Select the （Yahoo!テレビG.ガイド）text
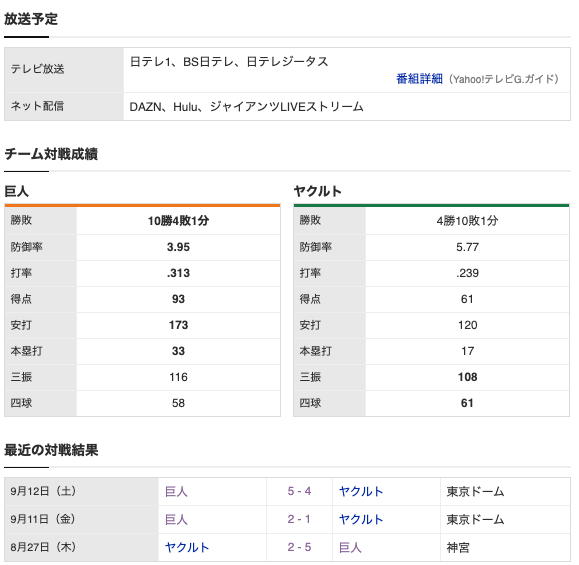579x565 pixels. tap(504, 79)
